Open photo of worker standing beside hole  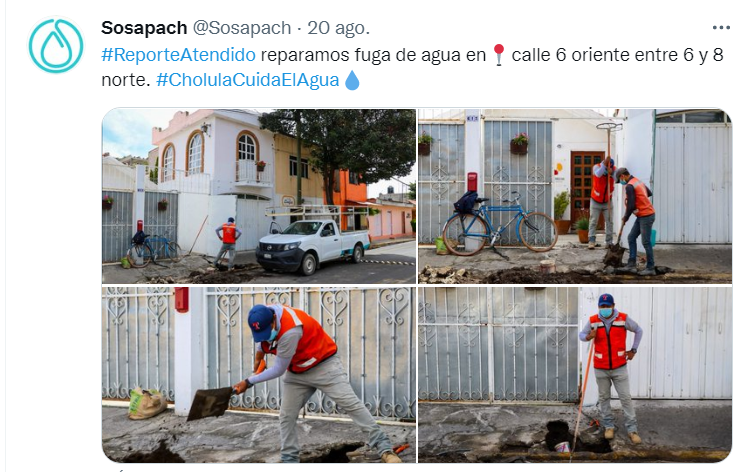(575, 374)
